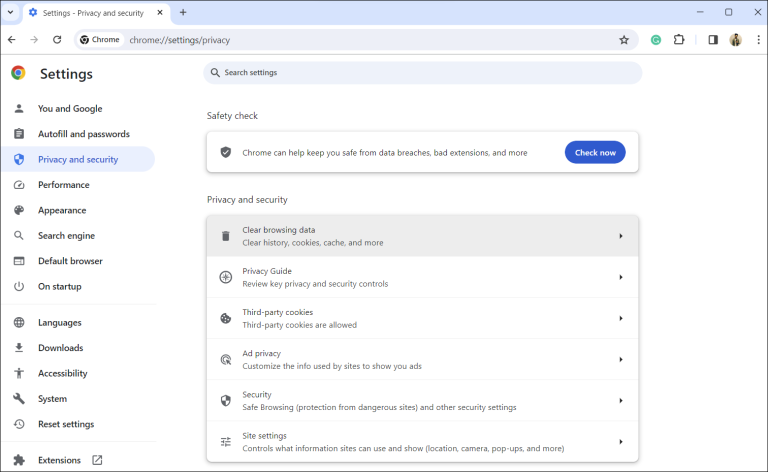This screenshot has width=768, height=472.
Task: Click the back navigation arrow
Action: (x=11, y=40)
